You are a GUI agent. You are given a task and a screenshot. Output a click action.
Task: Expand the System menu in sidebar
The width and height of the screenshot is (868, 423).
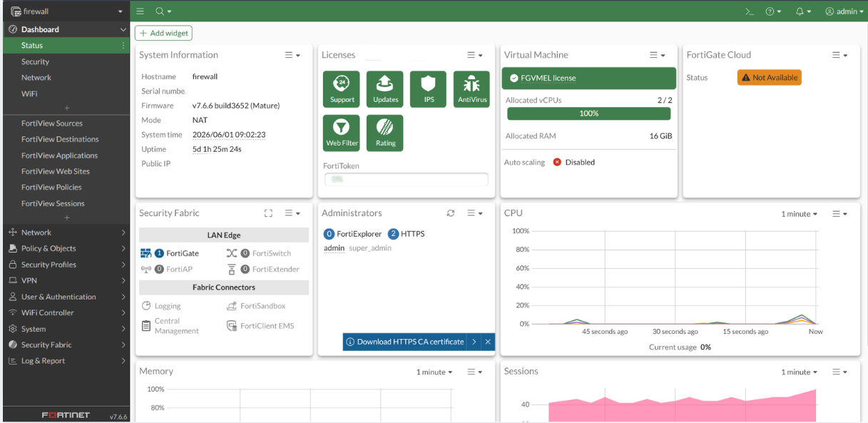(66, 329)
